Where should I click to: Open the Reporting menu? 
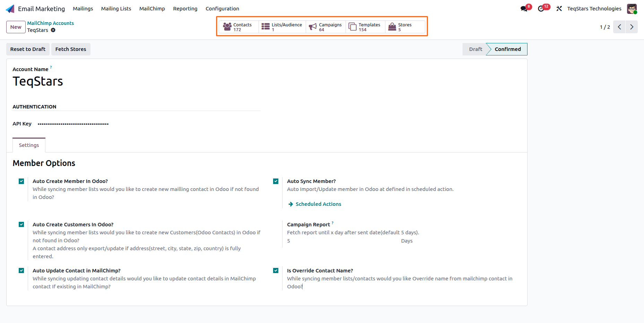(x=185, y=9)
